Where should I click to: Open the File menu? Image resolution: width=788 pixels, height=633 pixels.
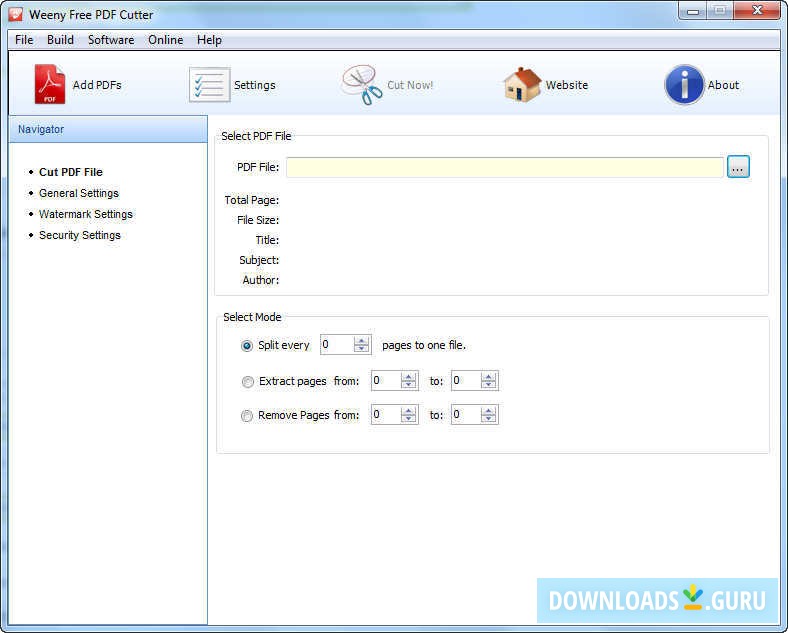tap(24, 40)
